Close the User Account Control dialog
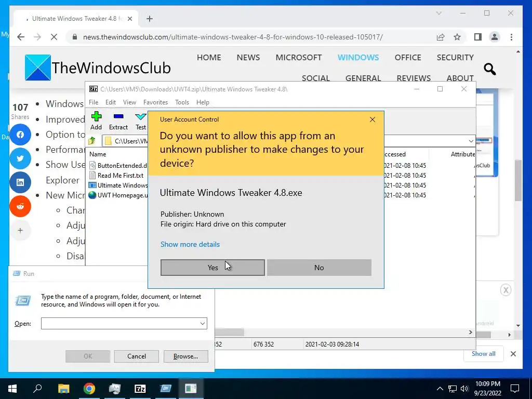 click(372, 119)
